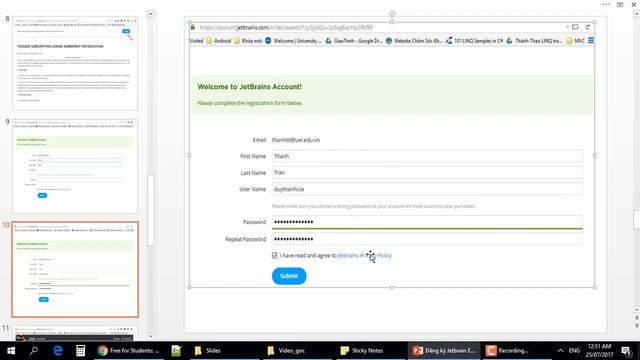Click the previous slide double arrow

pos(636,318)
